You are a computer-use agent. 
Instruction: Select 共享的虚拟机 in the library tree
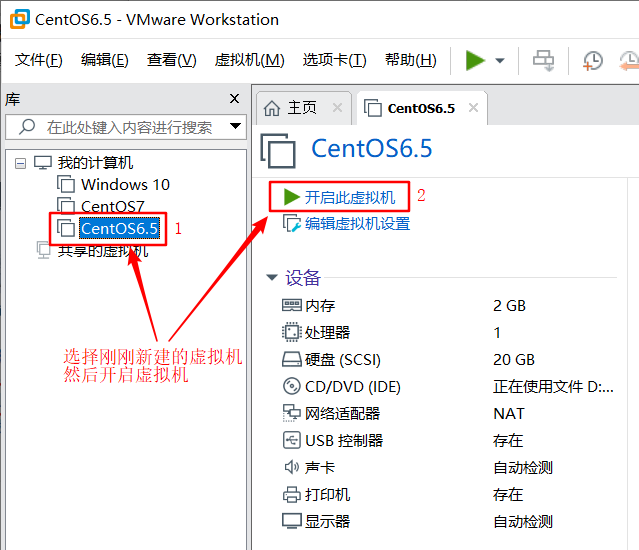103,250
